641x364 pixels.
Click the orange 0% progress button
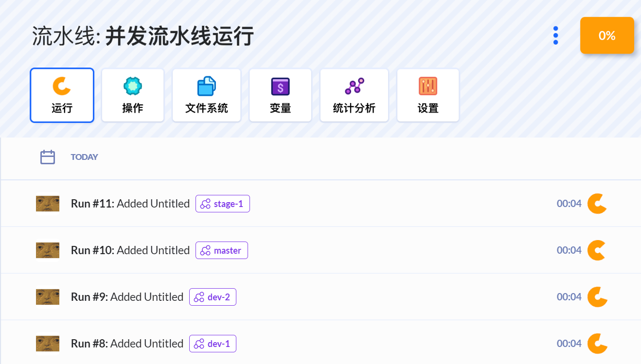(607, 35)
